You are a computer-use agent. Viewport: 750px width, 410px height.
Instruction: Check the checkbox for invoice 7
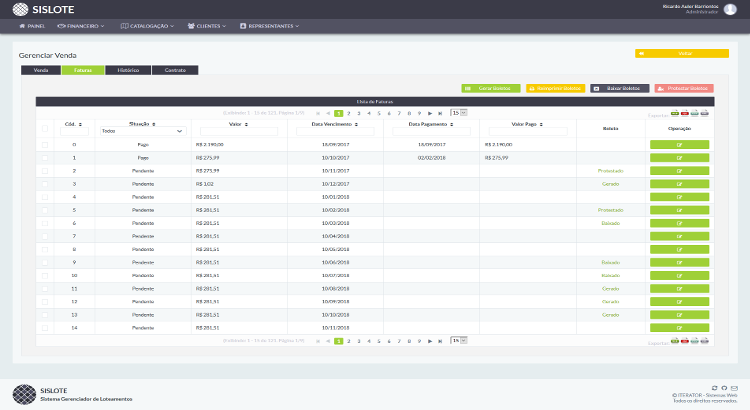coord(45,236)
